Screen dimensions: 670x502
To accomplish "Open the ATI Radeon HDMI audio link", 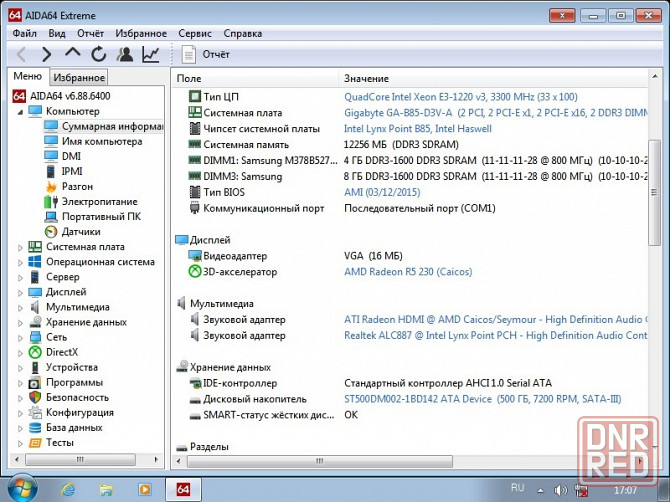I will click(496, 320).
